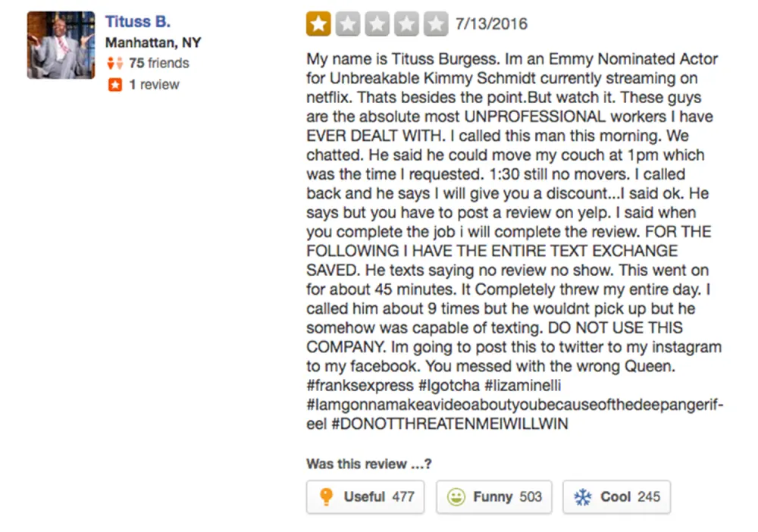Vote this review as Funny
The height and width of the screenshot is (532, 758).
[x=493, y=497]
